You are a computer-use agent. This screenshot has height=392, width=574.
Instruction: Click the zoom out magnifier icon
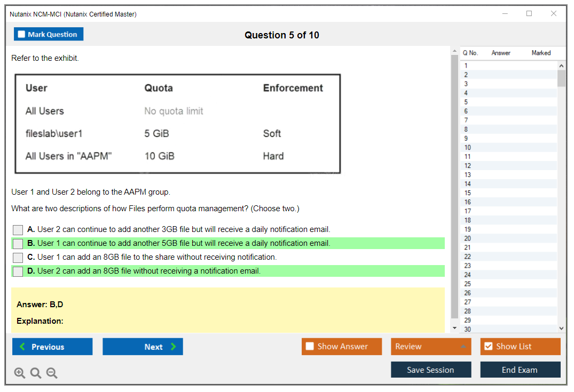[x=52, y=373]
